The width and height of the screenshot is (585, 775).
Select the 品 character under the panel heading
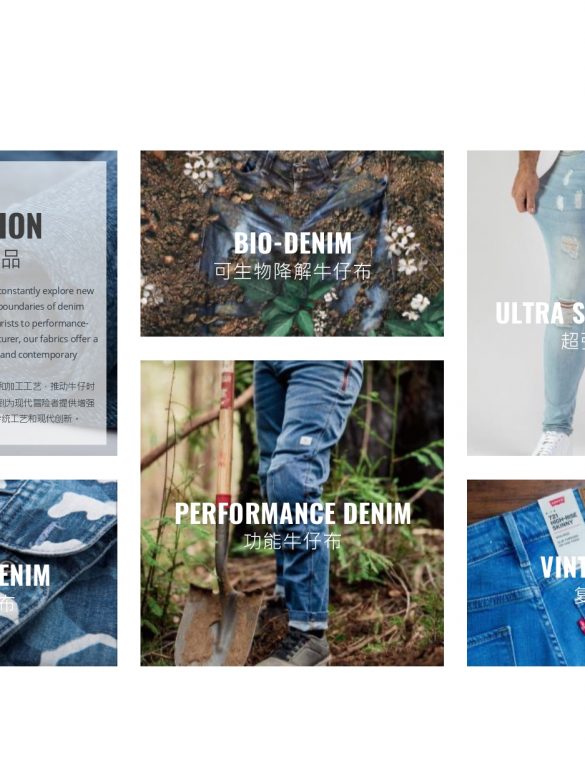point(11,259)
